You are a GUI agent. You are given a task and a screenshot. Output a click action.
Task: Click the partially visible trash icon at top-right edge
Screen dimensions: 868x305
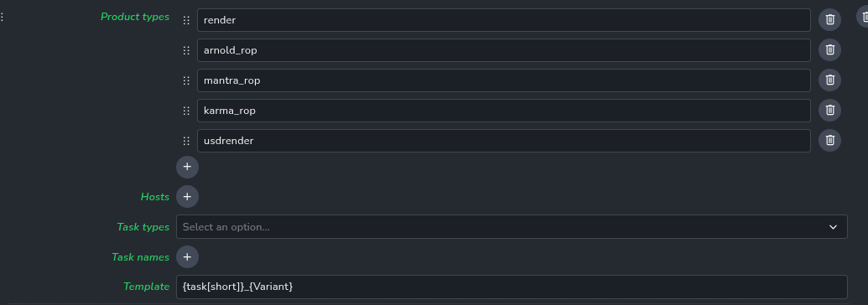864,17
